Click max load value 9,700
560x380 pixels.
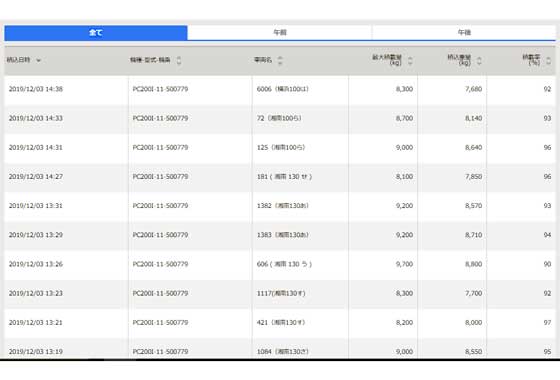pos(404,264)
